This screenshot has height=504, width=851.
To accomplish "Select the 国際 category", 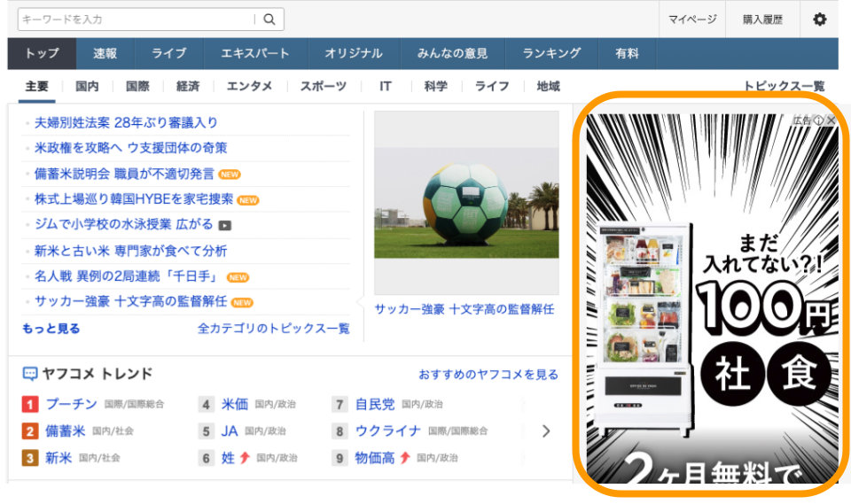I will click(x=137, y=86).
